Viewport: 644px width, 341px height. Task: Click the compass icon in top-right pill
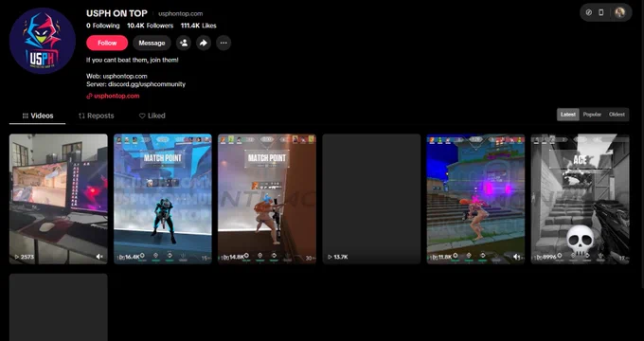coord(588,12)
